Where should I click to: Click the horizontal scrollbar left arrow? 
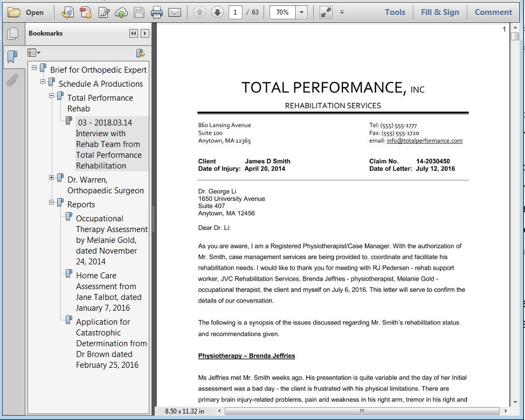tap(219, 411)
